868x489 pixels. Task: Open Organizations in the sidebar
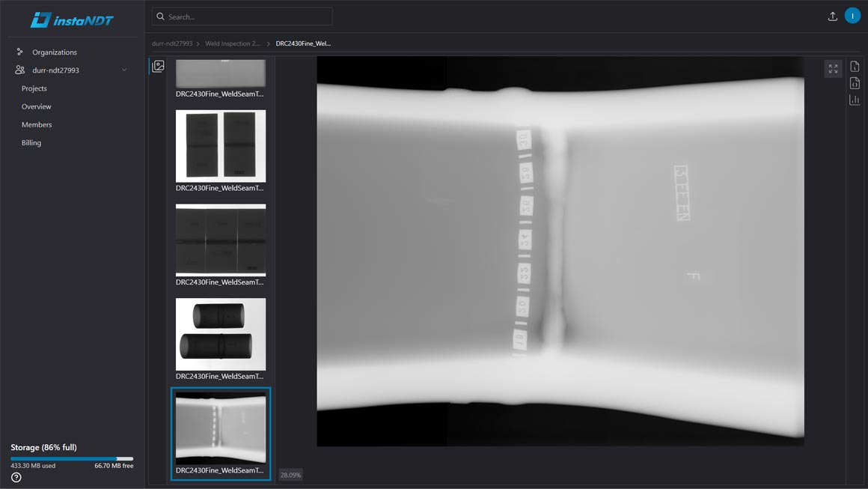54,52
